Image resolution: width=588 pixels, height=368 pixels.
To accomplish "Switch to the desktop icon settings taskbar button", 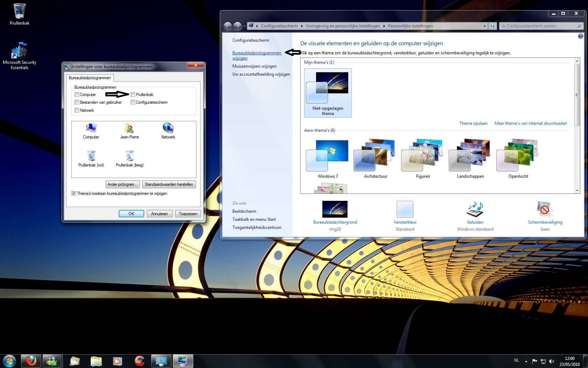I will tap(183, 361).
